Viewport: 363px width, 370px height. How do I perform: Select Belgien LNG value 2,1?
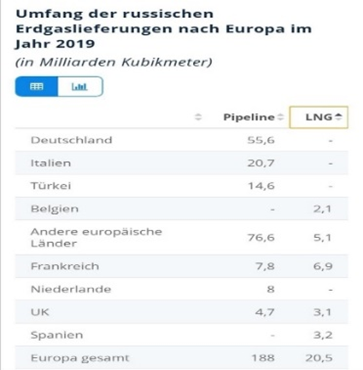pos(323,209)
